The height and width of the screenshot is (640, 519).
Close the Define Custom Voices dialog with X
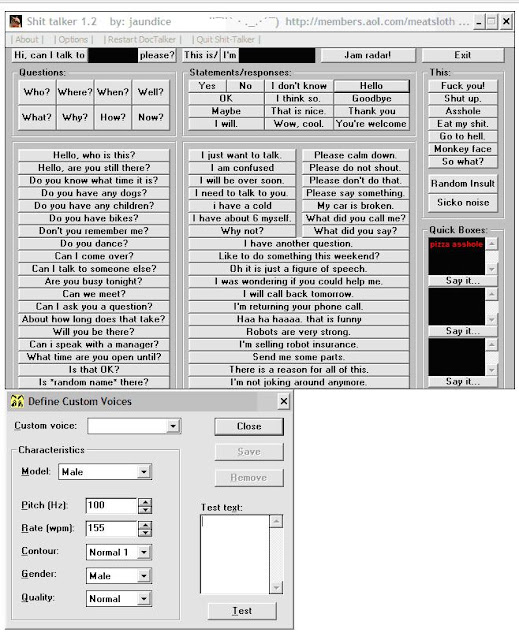(284, 402)
